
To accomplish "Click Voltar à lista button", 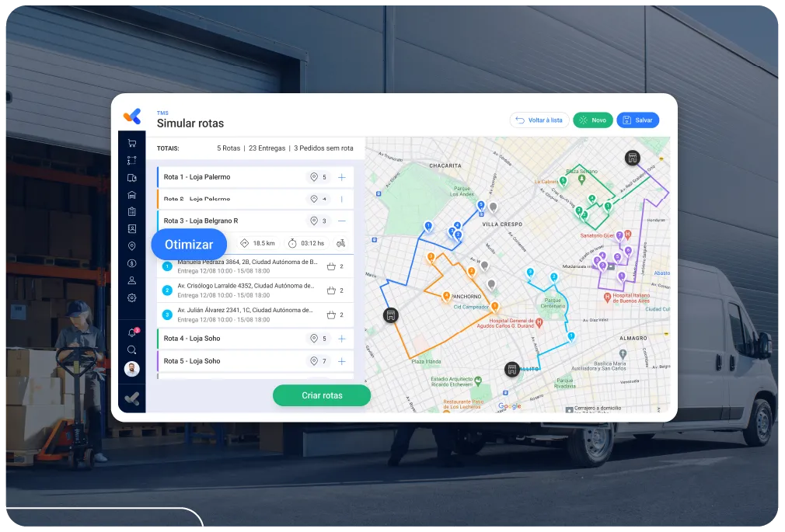I will [539, 120].
